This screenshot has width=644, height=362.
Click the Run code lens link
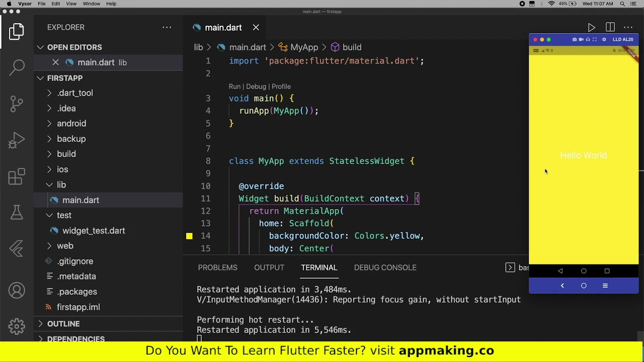click(234, 86)
